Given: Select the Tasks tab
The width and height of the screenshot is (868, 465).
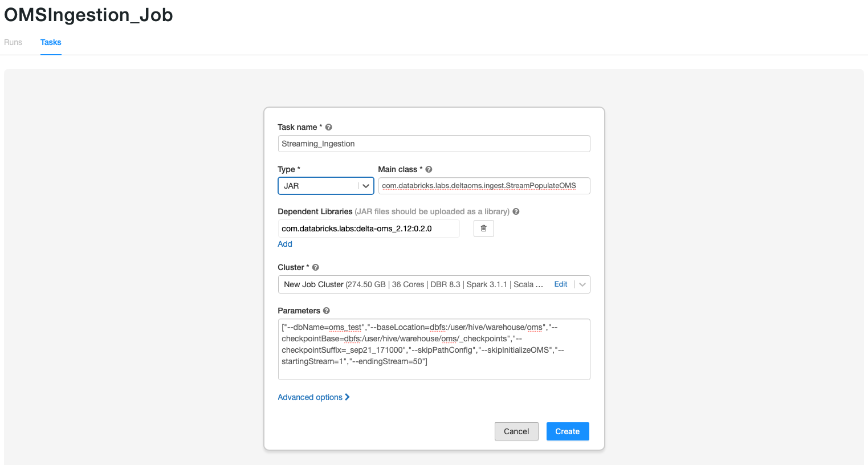Looking at the screenshot, I should (x=51, y=42).
